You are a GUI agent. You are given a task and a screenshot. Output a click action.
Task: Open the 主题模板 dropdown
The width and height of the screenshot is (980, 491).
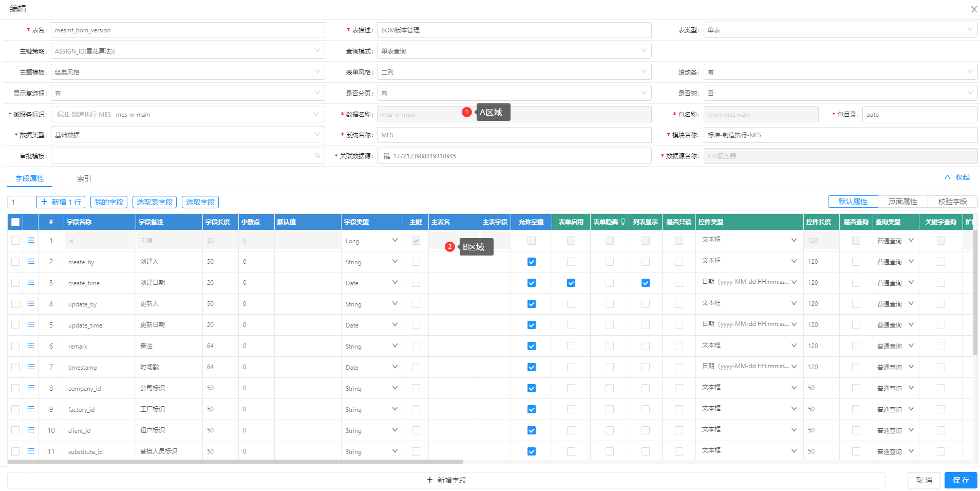click(x=188, y=72)
